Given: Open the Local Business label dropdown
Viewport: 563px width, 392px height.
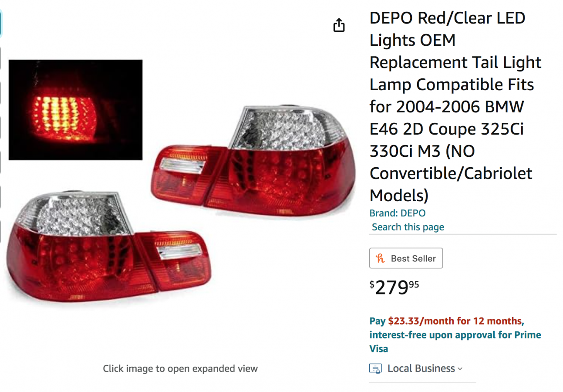Looking at the screenshot, I should click(421, 368).
